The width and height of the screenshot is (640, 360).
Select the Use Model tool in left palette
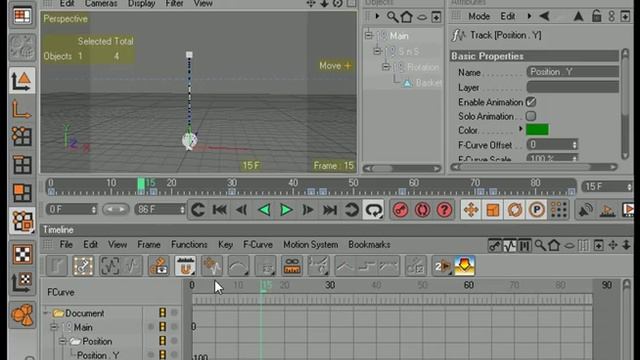[x=22, y=81]
